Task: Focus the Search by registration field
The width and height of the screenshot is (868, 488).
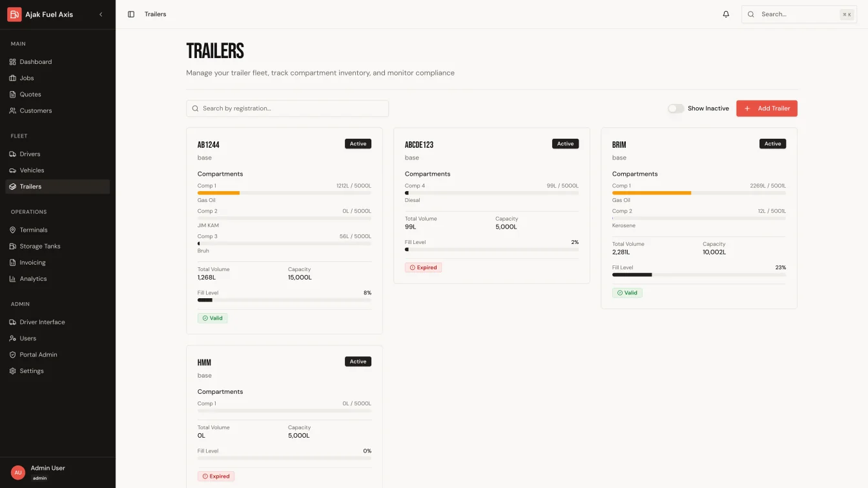Action: coord(287,108)
